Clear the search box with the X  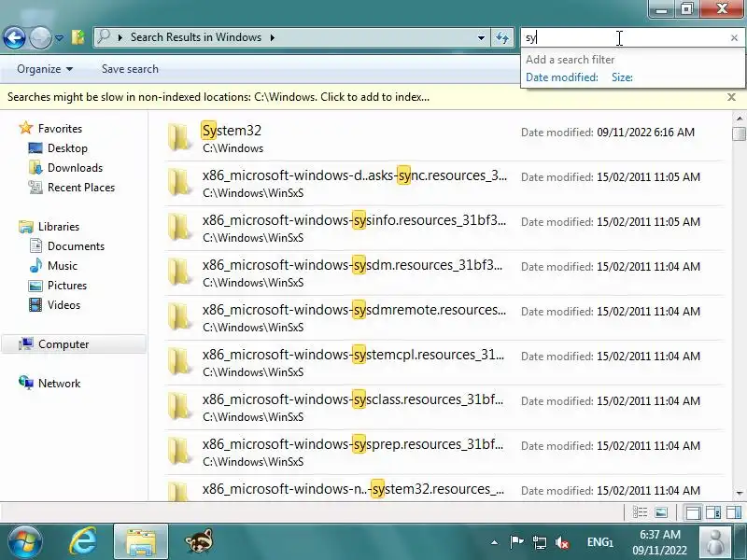[734, 37]
